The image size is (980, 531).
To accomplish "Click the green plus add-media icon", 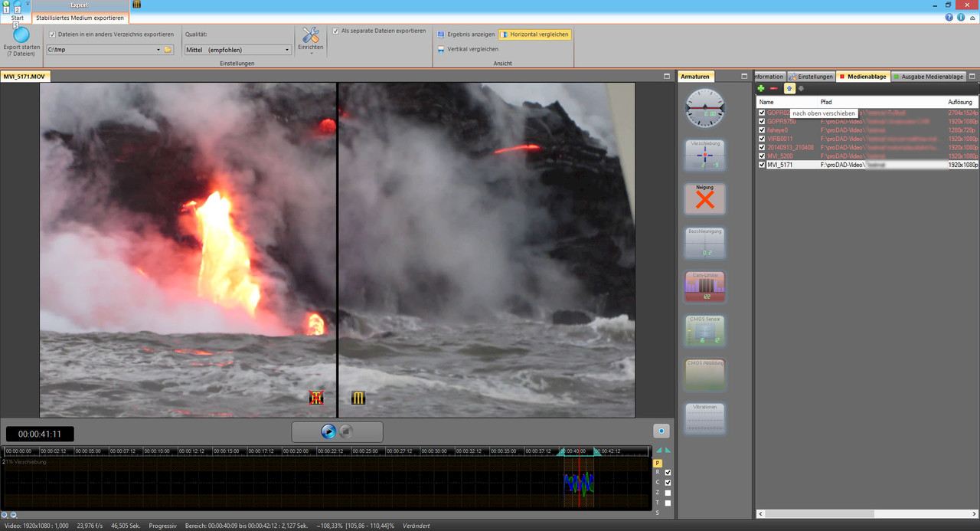I will [761, 89].
